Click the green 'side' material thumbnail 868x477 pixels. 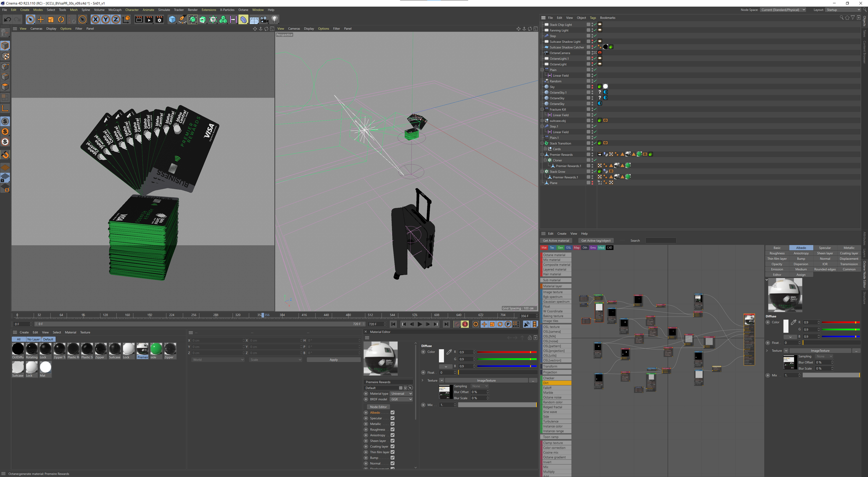[x=156, y=349]
